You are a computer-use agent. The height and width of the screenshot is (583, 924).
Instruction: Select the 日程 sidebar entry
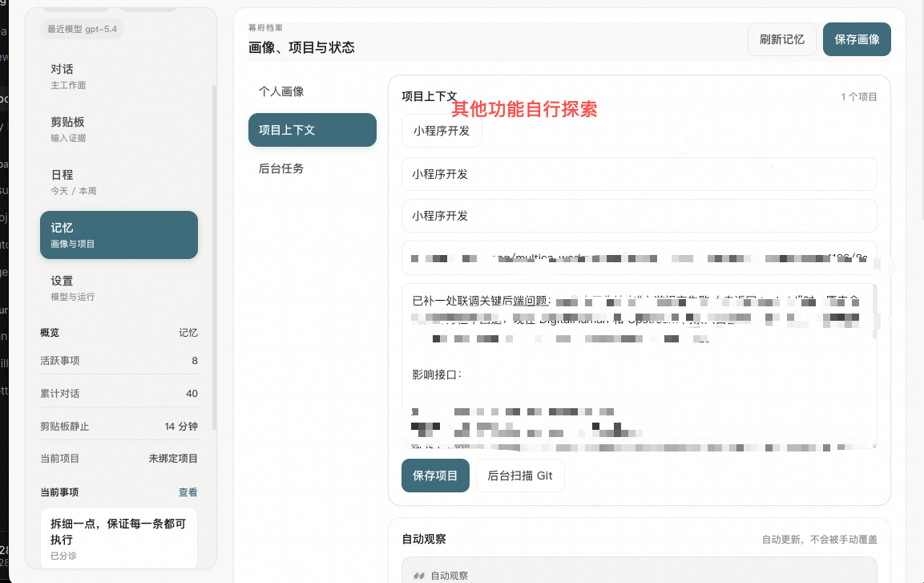[119, 182]
